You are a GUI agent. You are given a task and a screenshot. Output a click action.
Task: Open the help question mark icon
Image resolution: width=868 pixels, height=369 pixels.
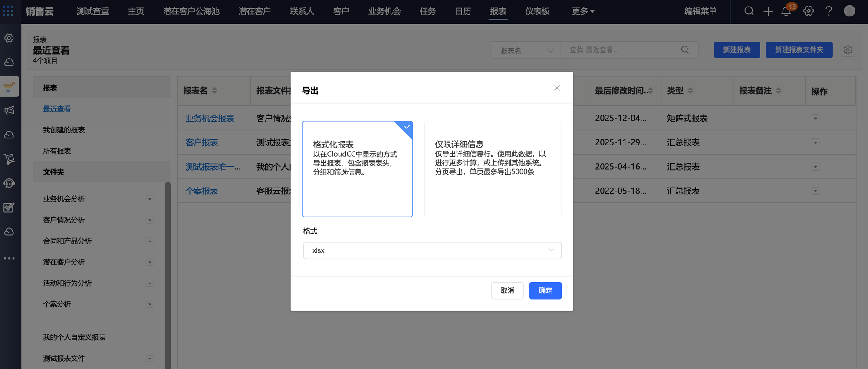click(x=829, y=11)
